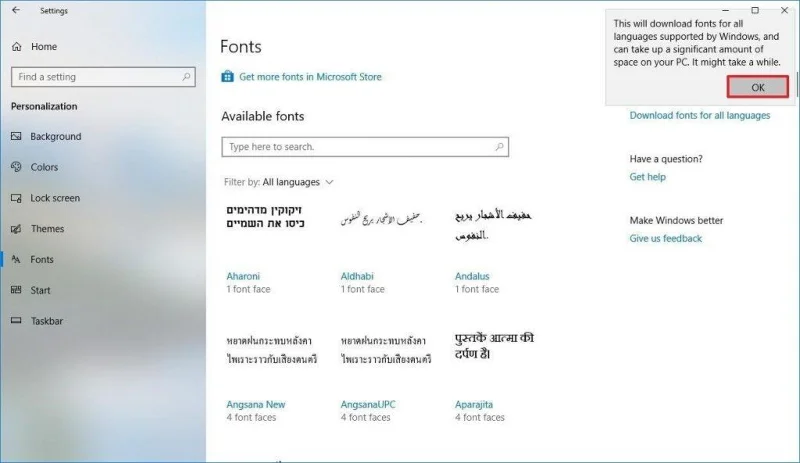Click the Lock screen icon
800x463 pixels.
pyautogui.click(x=16, y=198)
